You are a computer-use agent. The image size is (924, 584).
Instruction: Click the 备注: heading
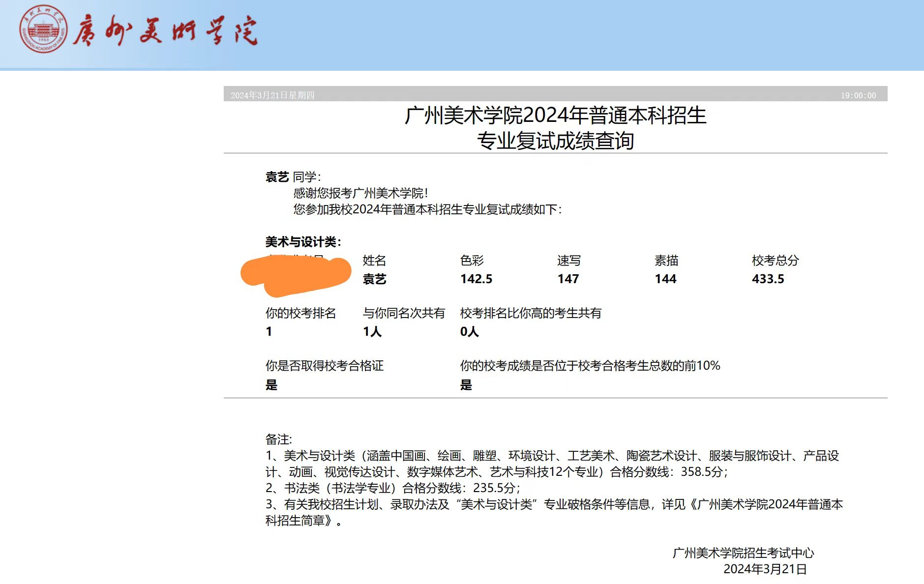pos(279,439)
